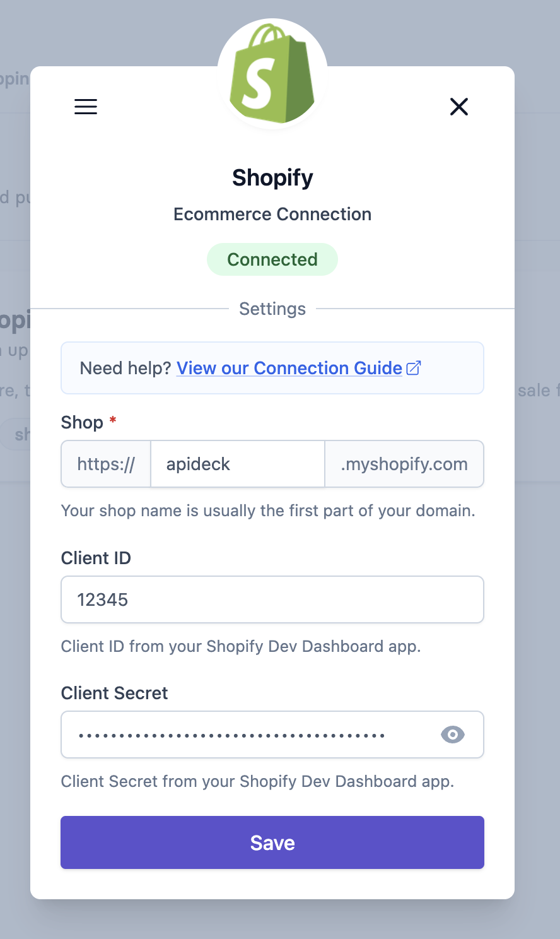Click the Shopify bag logo
Image resolution: width=560 pixels, height=939 pixels.
272,73
